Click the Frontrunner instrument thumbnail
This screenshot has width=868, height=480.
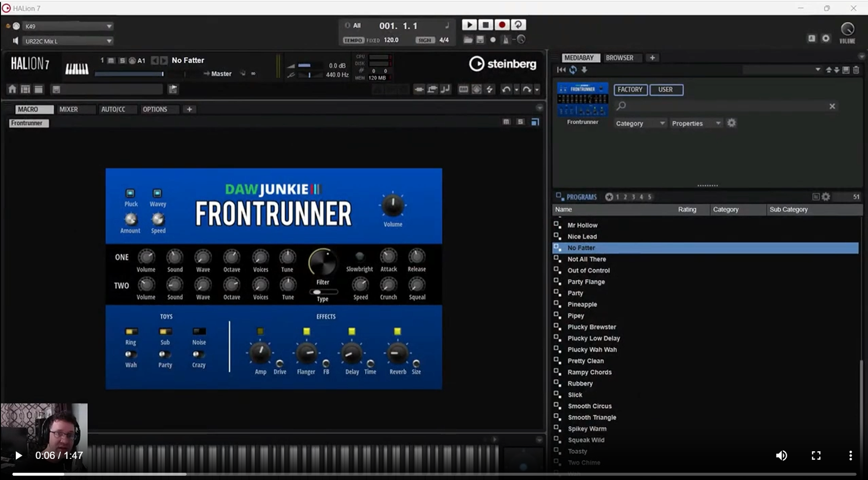[x=583, y=100]
